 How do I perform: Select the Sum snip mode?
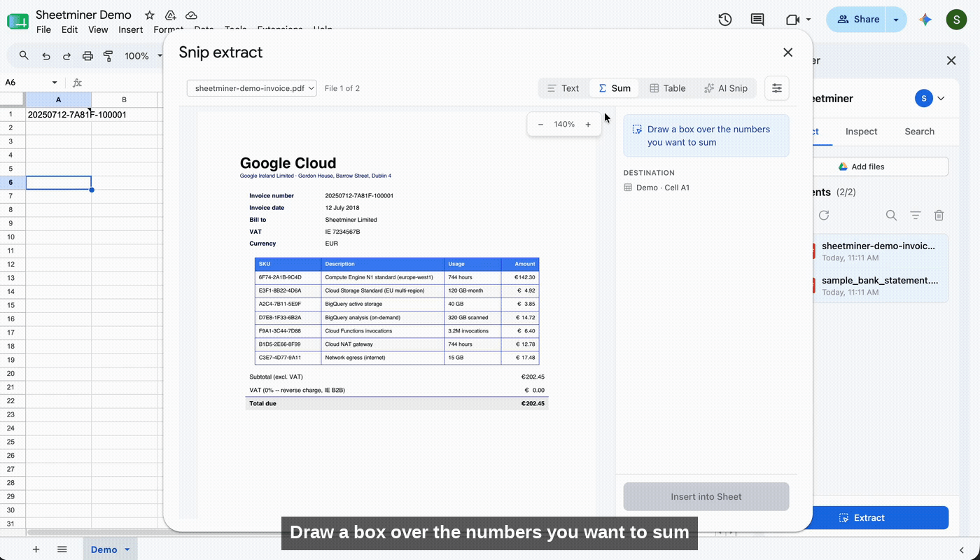click(x=614, y=88)
